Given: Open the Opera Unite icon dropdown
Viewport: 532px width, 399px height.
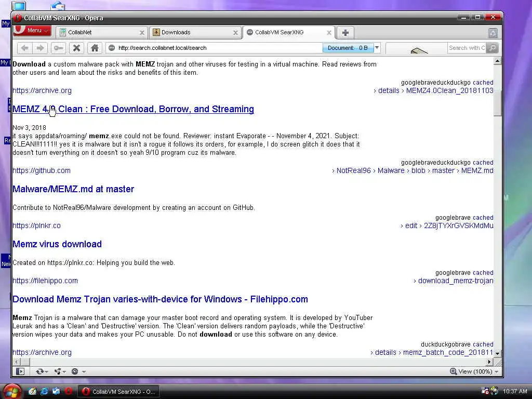Looking at the screenshot, I should click(x=60, y=371).
